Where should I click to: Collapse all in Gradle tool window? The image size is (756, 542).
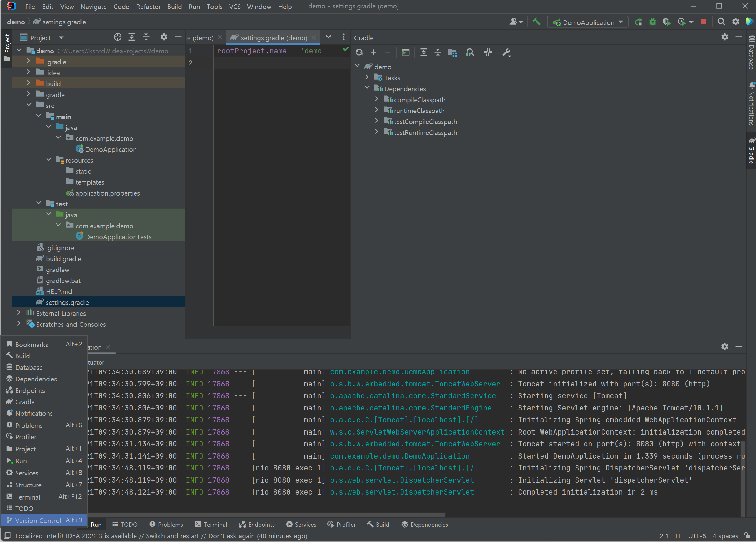click(x=438, y=52)
